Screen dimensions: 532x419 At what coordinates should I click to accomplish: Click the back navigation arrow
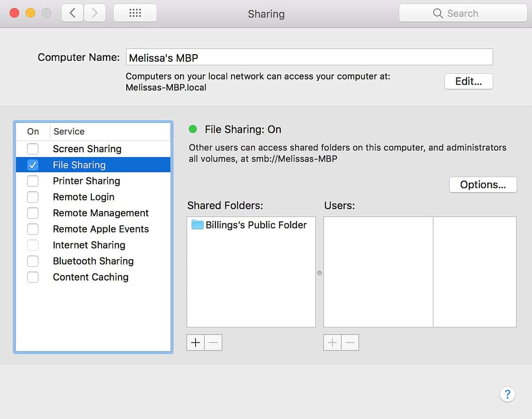pyautogui.click(x=72, y=13)
